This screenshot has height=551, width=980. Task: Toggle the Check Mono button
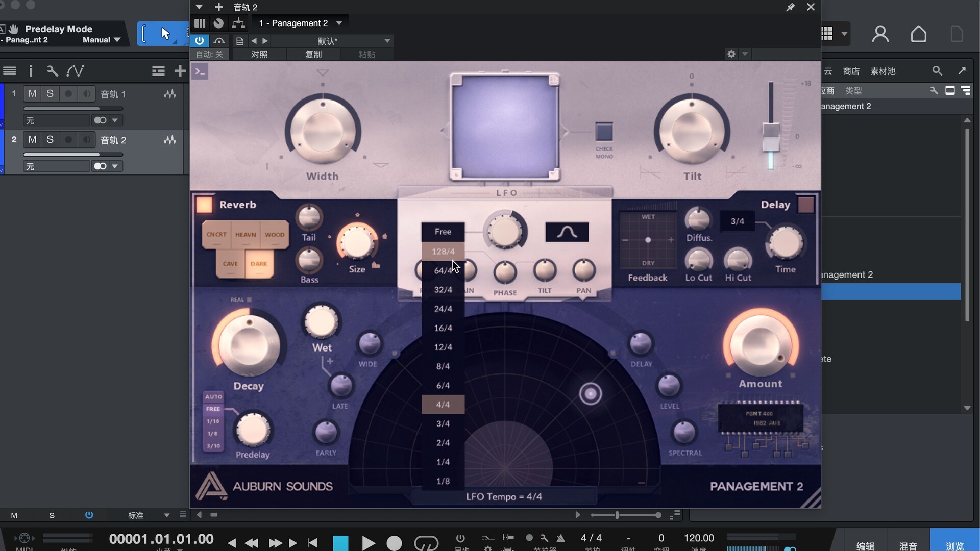[x=604, y=132]
